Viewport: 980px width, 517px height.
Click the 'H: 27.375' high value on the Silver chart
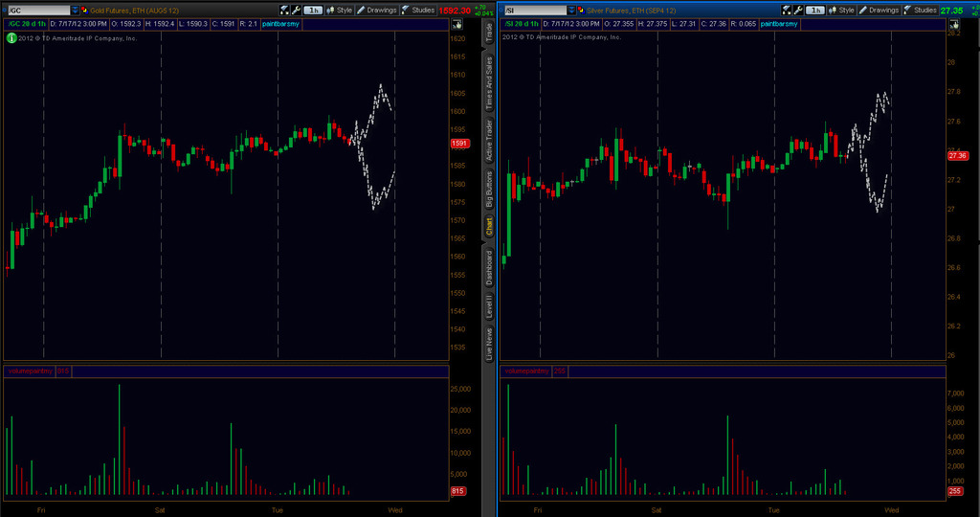point(651,24)
